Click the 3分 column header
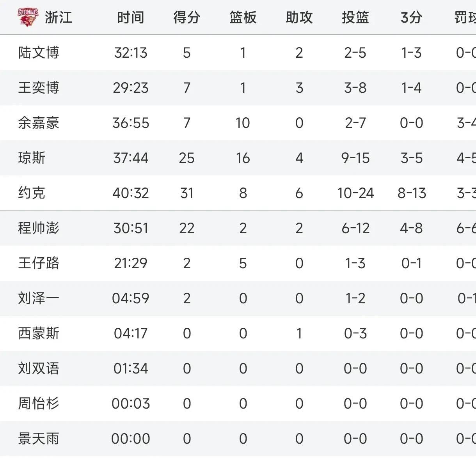This screenshot has height=462, width=476. pos(412,18)
